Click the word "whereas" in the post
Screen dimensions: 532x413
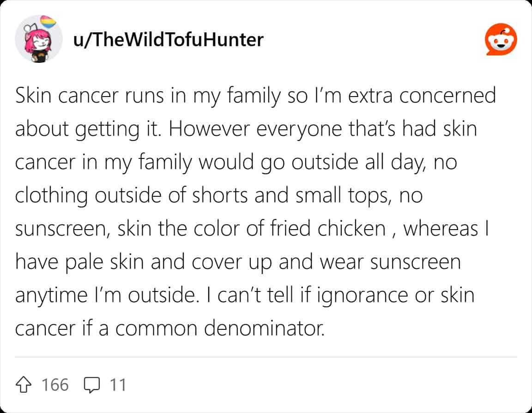pyautogui.click(x=441, y=228)
